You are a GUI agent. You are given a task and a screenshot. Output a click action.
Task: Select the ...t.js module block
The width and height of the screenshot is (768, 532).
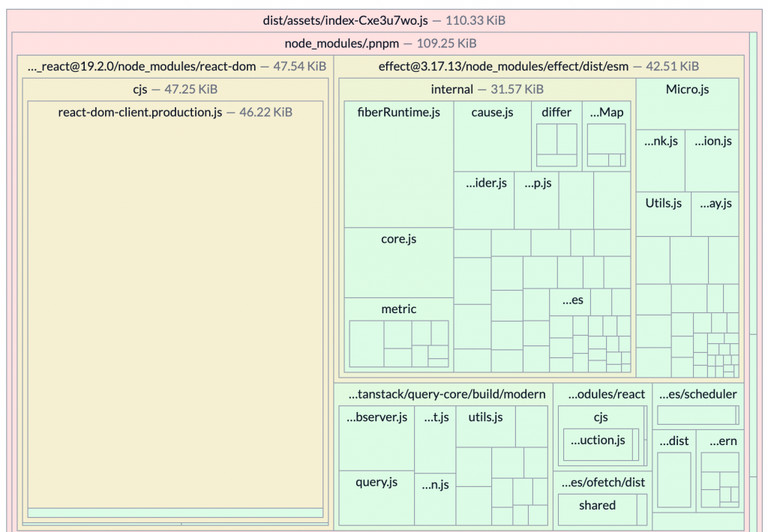point(436,440)
